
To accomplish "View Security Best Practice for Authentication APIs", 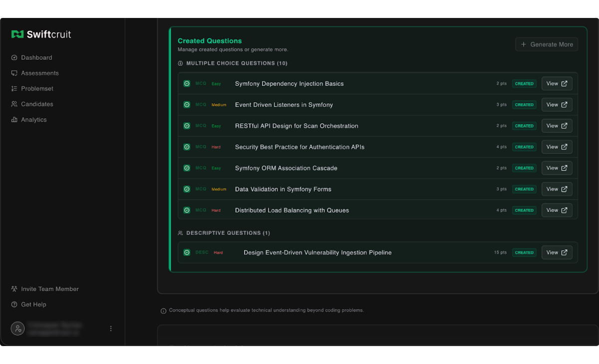I will pos(557,147).
